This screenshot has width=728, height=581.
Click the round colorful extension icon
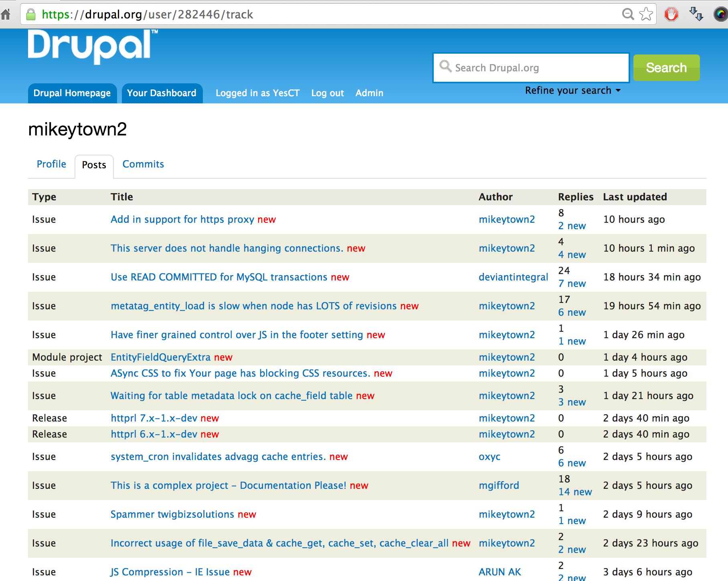tap(721, 14)
